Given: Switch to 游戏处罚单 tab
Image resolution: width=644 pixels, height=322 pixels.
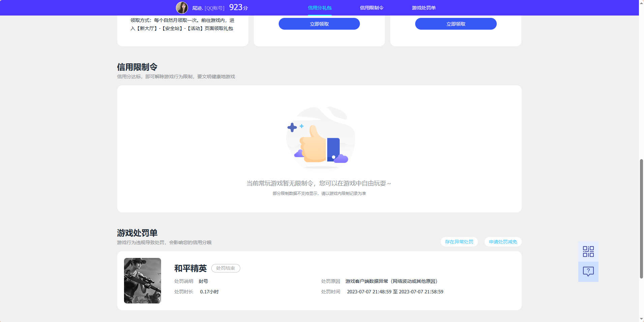Looking at the screenshot, I should pos(424,8).
